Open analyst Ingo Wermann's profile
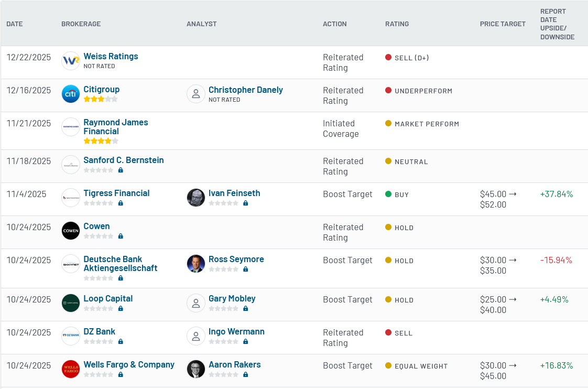The image size is (588, 389). 236,332
